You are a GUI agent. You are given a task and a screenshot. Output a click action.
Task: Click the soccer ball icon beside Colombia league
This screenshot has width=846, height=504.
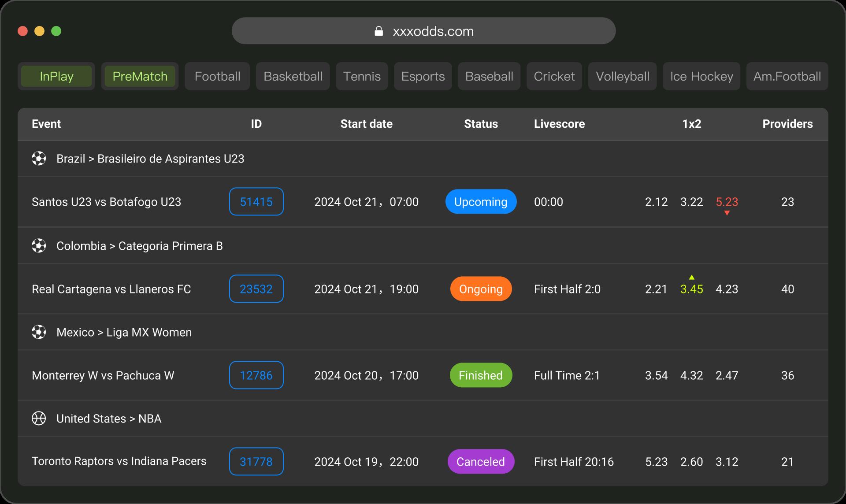(x=39, y=246)
